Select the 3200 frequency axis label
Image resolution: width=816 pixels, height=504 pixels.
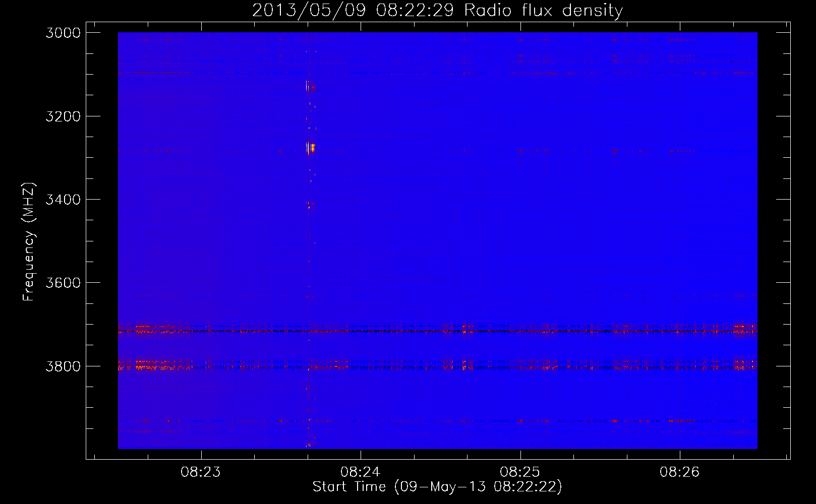pos(63,116)
